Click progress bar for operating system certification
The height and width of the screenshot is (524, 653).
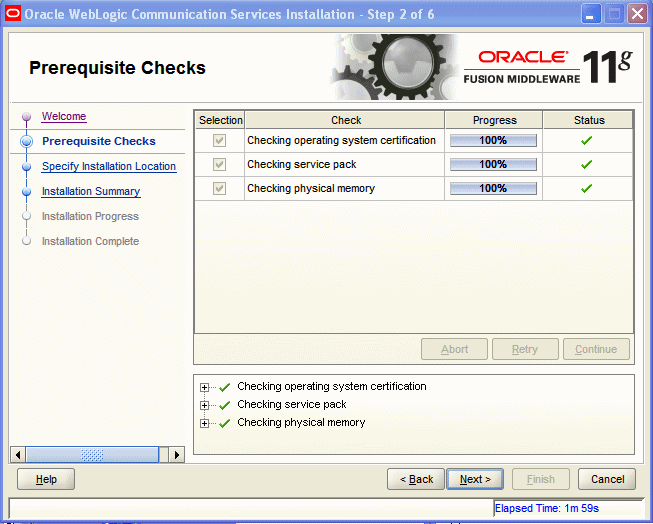(493, 140)
